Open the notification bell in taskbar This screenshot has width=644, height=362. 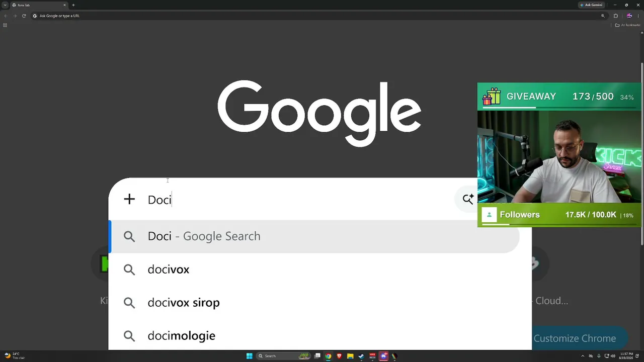pos(637,356)
